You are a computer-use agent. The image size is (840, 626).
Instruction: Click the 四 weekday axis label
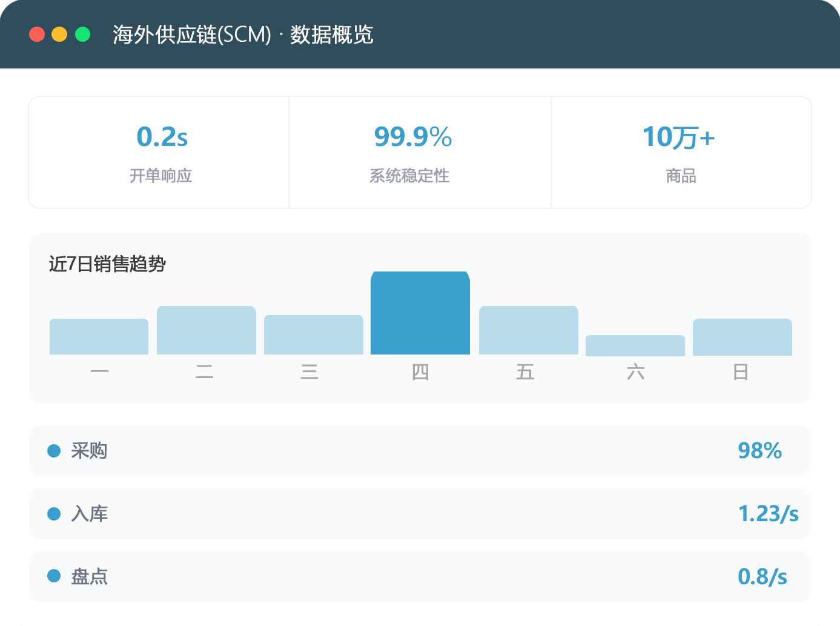point(420,371)
